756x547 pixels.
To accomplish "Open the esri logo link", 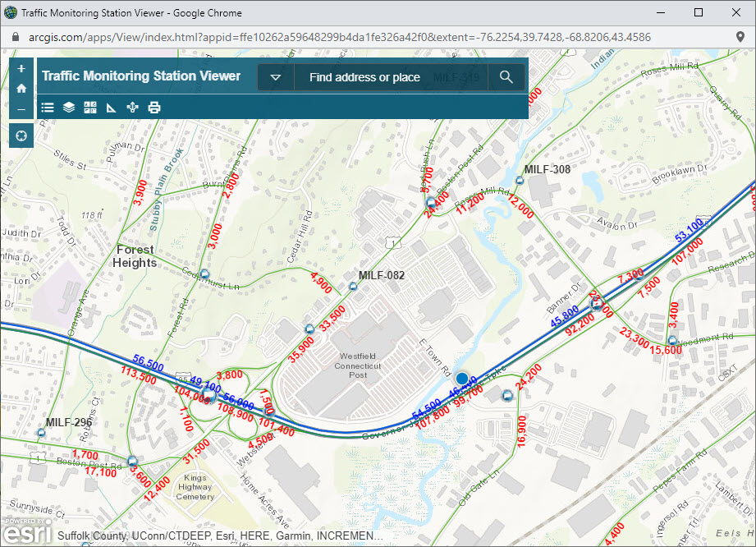I will (27, 531).
